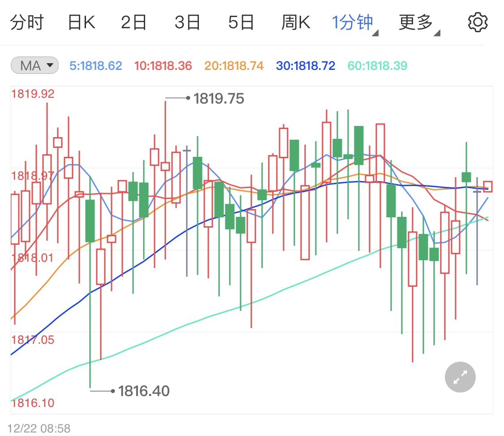Select the 日K daily chart tab

[82, 22]
